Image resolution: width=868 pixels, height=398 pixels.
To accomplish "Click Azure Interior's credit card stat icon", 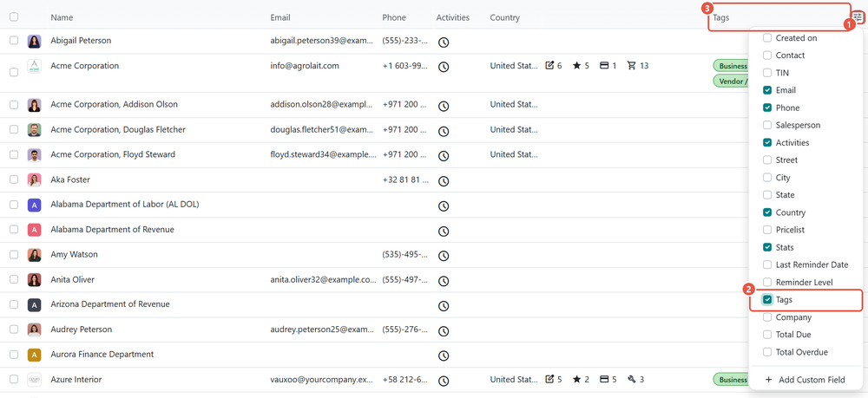I will [x=604, y=380].
